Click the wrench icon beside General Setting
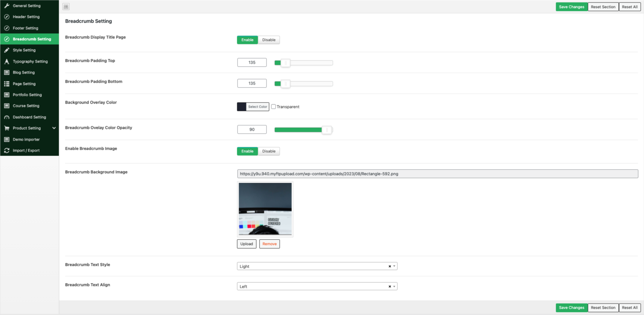 7,6
